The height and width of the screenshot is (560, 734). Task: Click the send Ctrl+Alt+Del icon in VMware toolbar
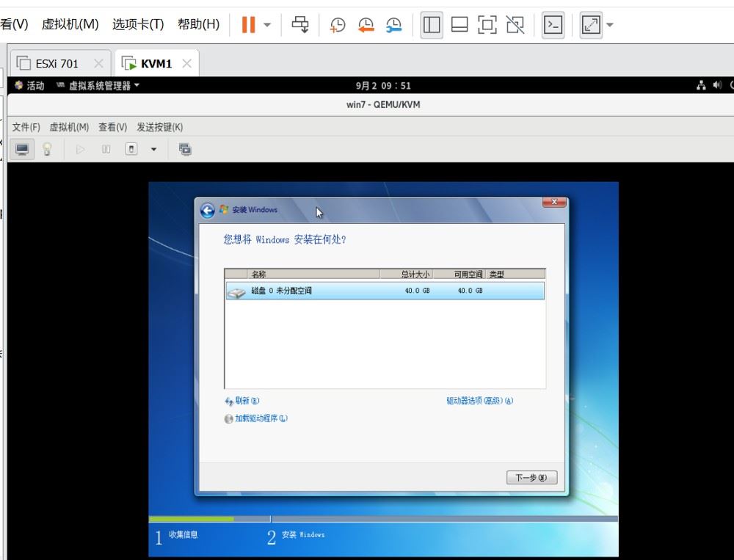(300, 25)
